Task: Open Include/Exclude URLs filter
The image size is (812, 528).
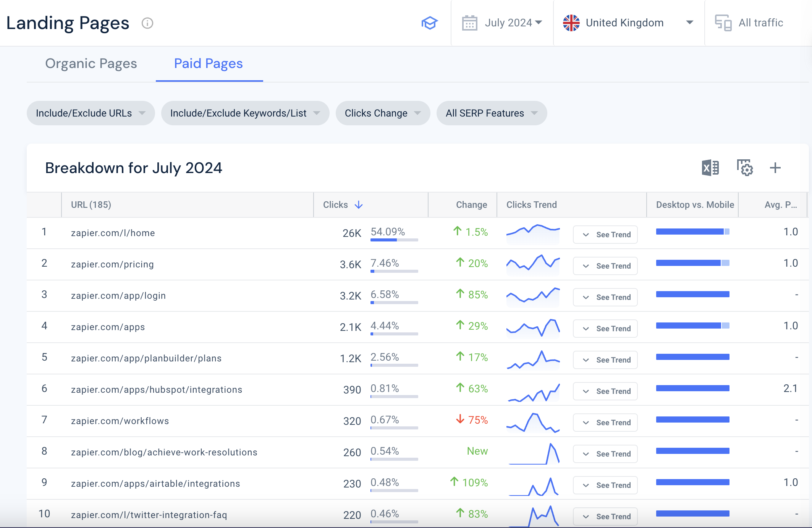Action: pyautogui.click(x=91, y=113)
